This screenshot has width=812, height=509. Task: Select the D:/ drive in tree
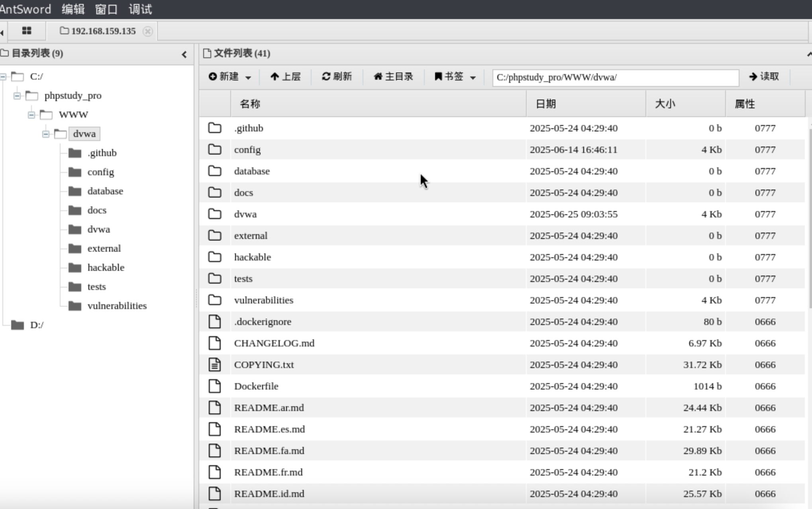[37, 325]
